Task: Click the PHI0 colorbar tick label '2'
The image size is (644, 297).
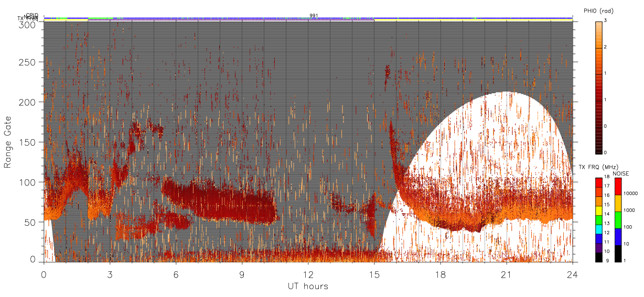Action: coord(606,47)
